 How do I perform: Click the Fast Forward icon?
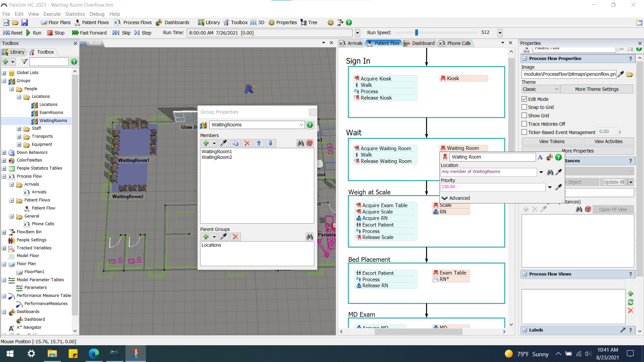click(x=75, y=33)
